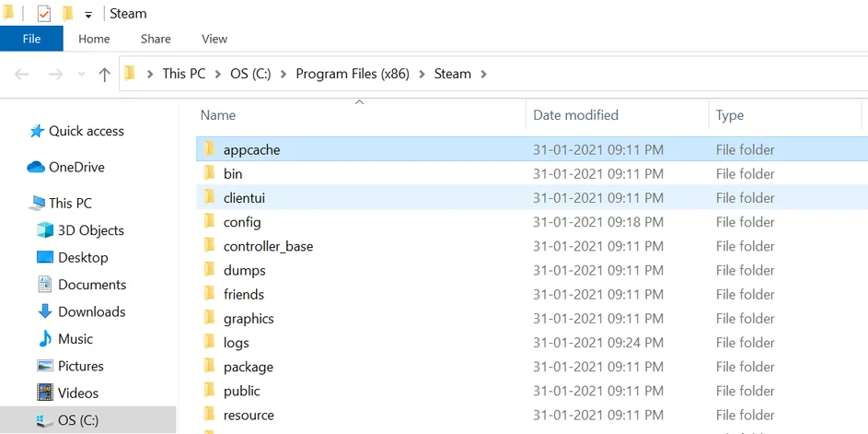Click the Quick access star icon
This screenshot has height=434, width=868.
point(37,132)
